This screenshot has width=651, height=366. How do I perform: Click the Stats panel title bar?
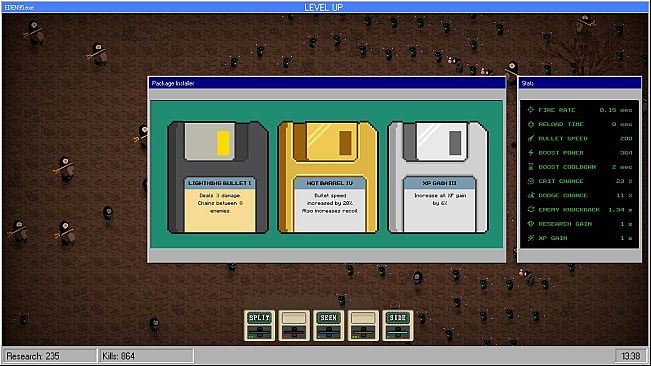pos(580,83)
